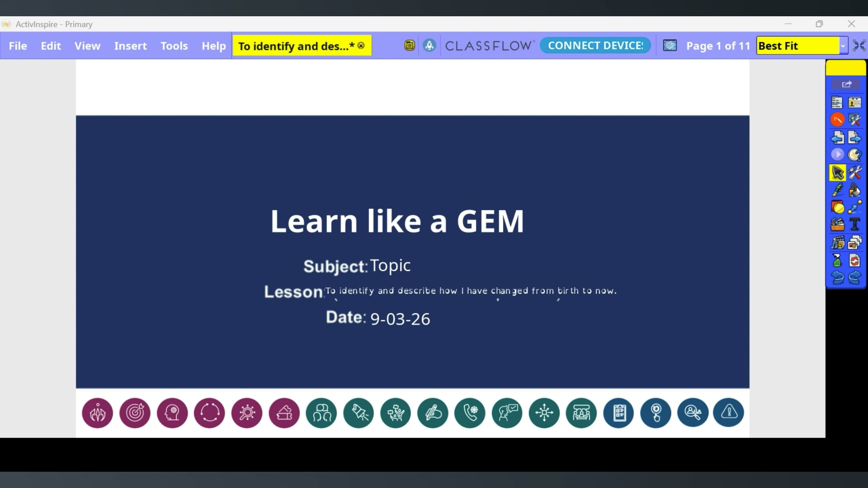Select the arrow Select tool in the toolbox
The height and width of the screenshot is (488, 868).
[x=837, y=173]
